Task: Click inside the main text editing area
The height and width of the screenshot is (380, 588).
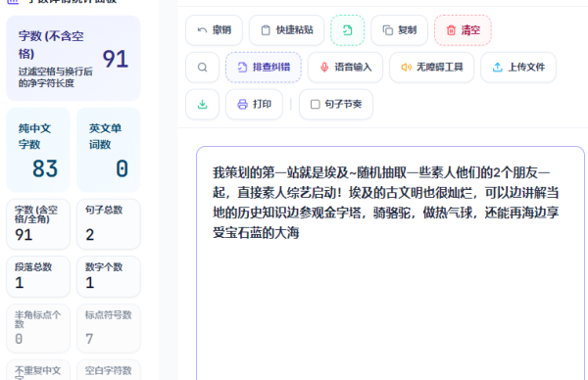Action: [390, 263]
